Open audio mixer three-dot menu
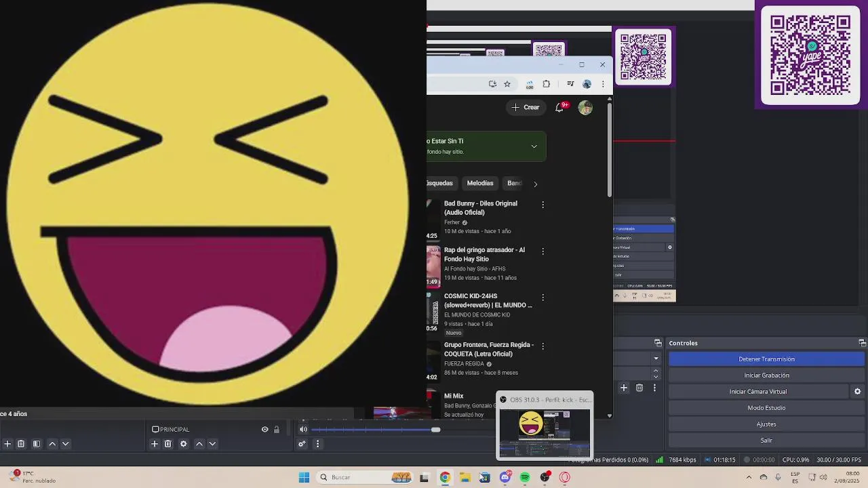Screen dimensions: 868x488 317,444
